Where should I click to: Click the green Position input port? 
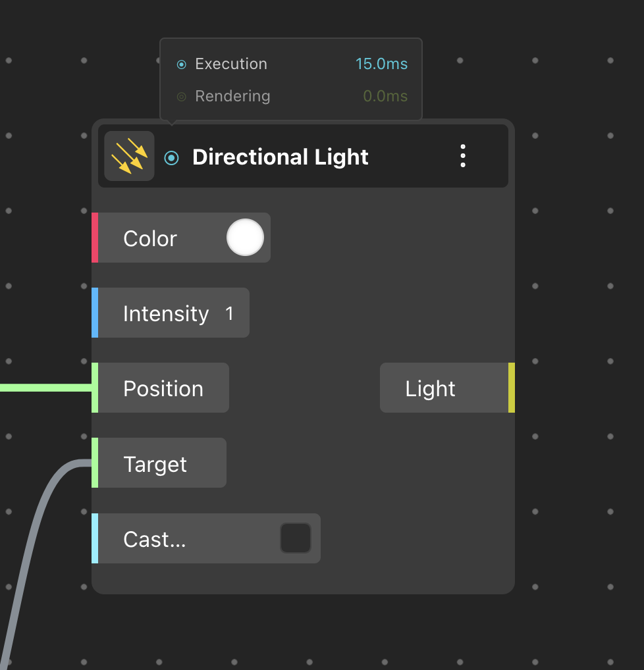95,388
